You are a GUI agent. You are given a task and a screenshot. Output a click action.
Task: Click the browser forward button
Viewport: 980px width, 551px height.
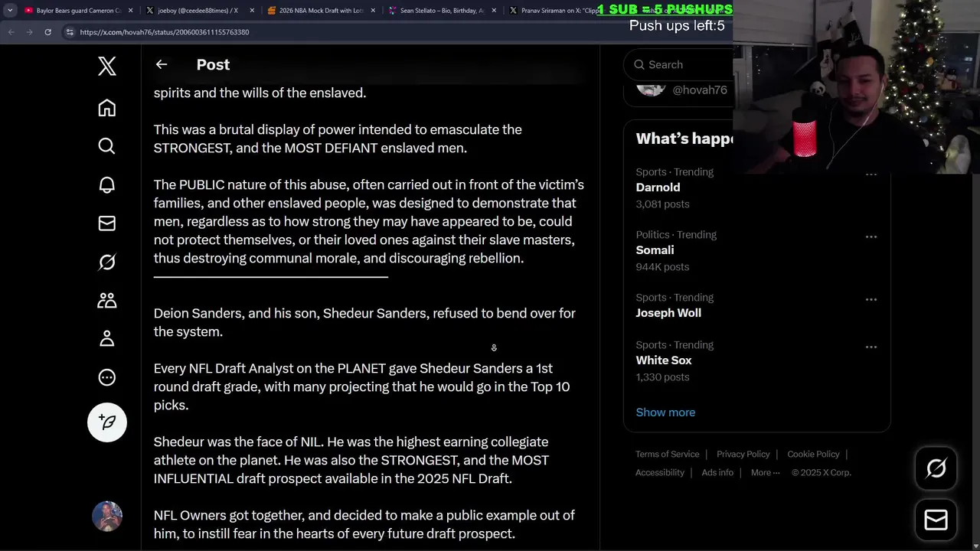(x=29, y=32)
